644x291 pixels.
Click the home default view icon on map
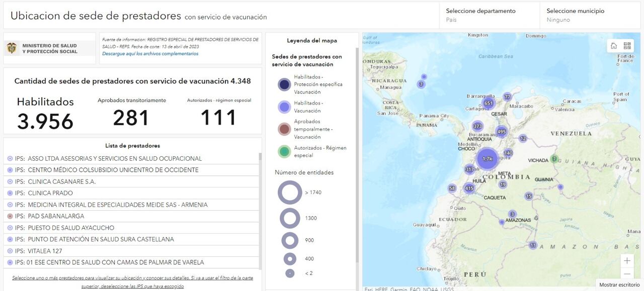[613, 45]
